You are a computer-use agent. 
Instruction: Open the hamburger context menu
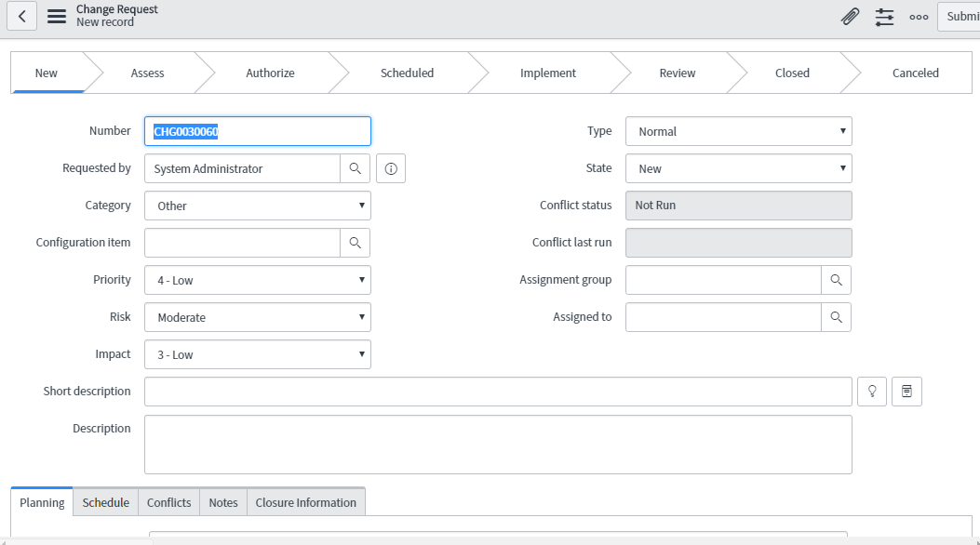point(57,16)
